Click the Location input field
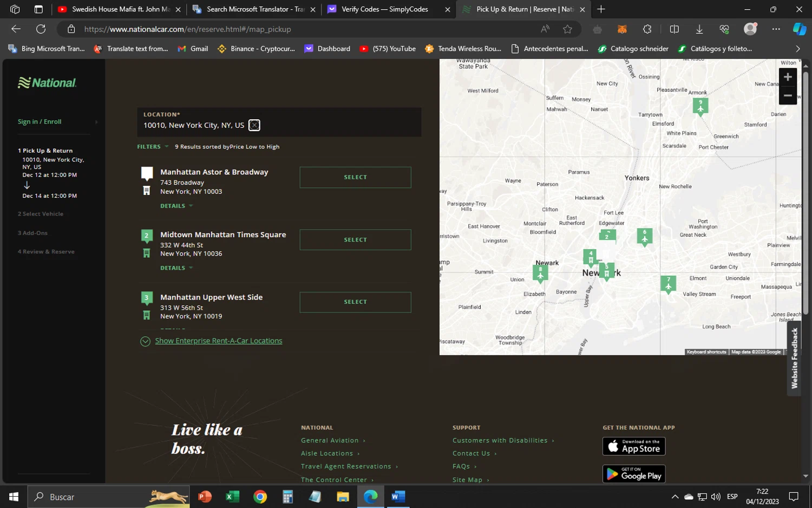 click(x=279, y=122)
